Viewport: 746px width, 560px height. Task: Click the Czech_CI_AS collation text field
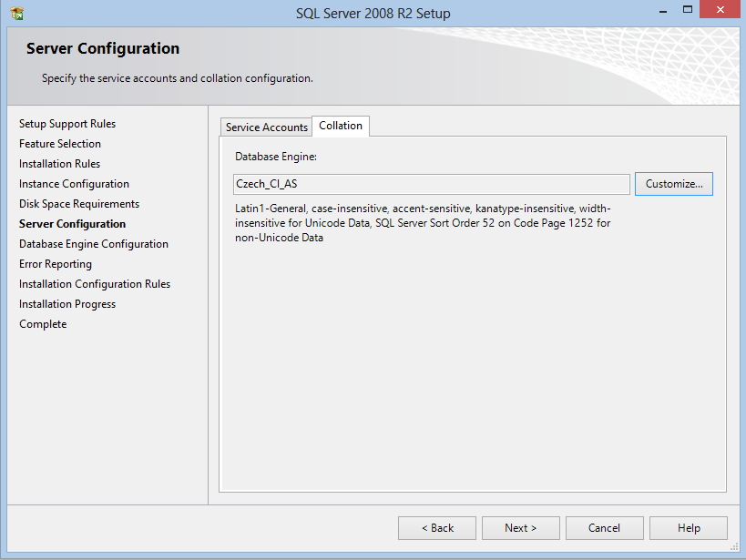click(432, 184)
